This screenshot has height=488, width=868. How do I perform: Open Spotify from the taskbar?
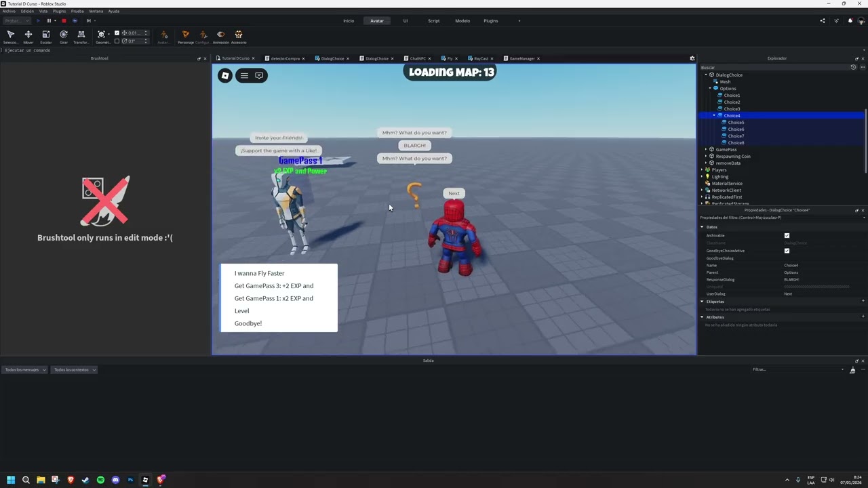pos(100,480)
